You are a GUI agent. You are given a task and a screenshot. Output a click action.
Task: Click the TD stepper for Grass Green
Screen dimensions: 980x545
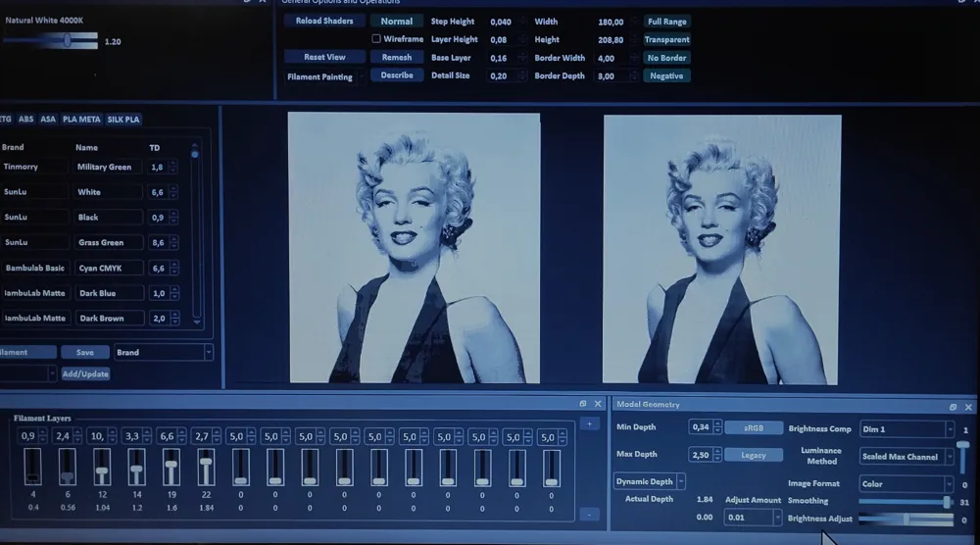click(x=173, y=242)
